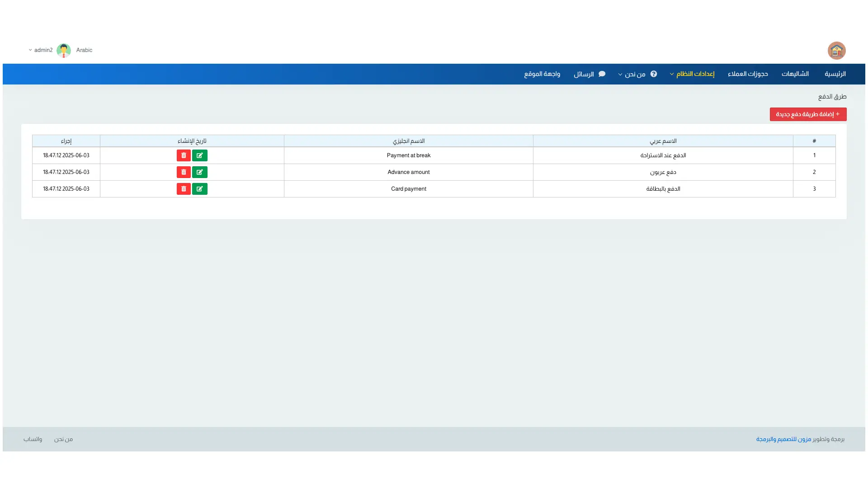Edit the Card payment entry

point(199,189)
